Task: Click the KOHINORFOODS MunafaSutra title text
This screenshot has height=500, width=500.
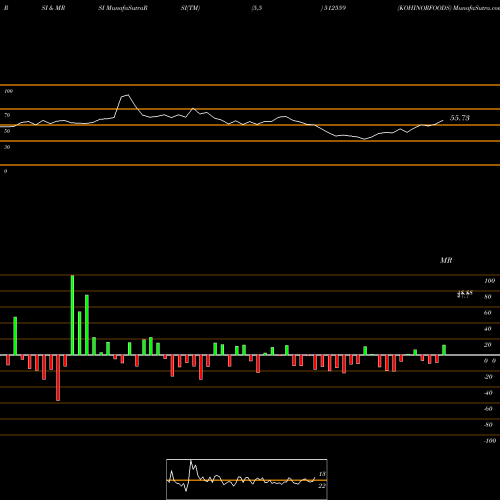Action: pyautogui.click(x=448, y=8)
